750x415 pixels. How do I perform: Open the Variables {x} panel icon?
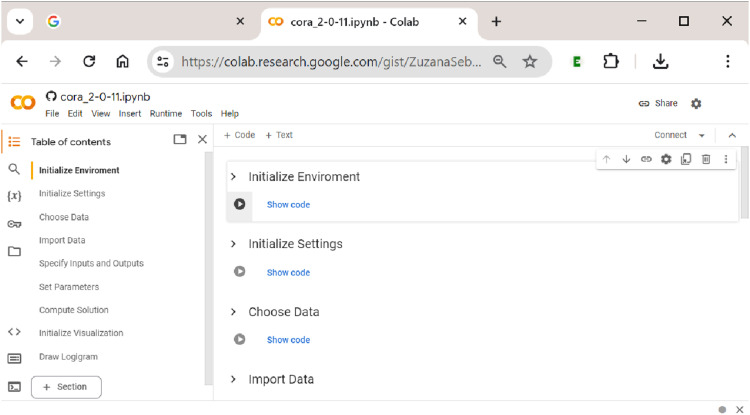coord(14,196)
